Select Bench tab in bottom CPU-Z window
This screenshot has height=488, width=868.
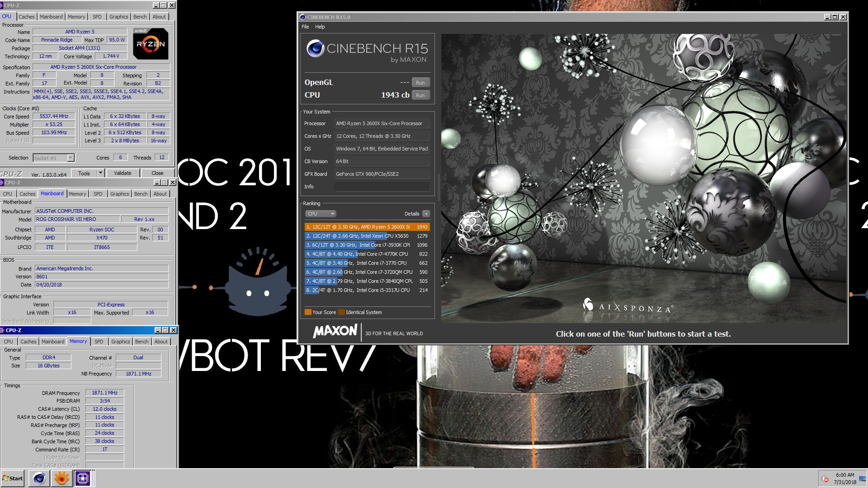[142, 342]
